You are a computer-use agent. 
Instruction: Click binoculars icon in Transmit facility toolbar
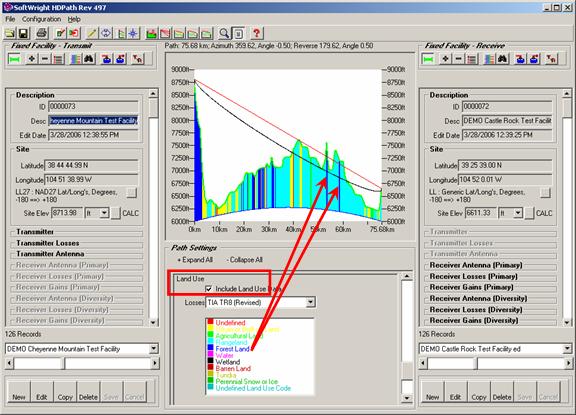tap(89, 59)
